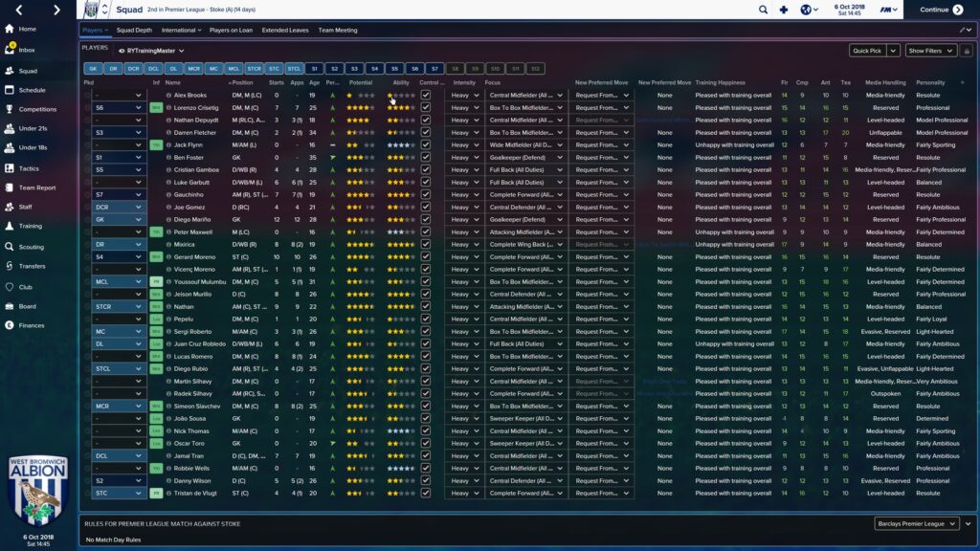Screen dimensions: 980x551
Task: Switch to the Squad Depth tab
Action: (x=134, y=31)
